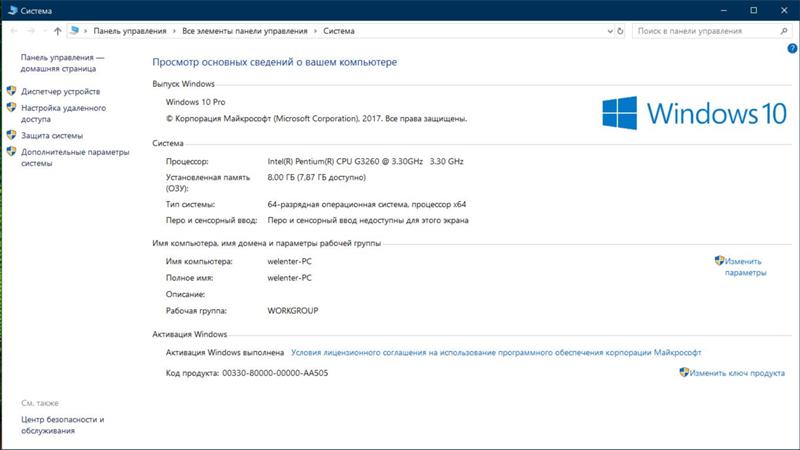Screen dimensions: 800x450
Task: Click the up-one-level arrow
Action: click(57, 31)
